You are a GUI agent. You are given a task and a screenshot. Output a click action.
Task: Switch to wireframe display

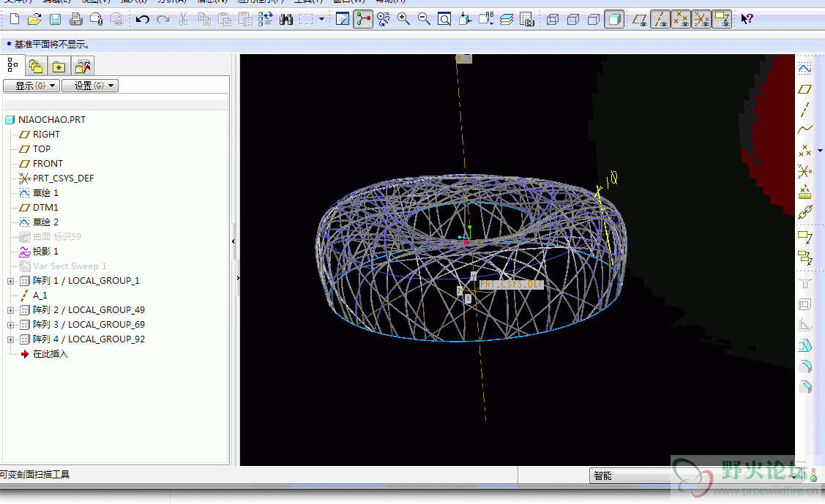click(x=553, y=20)
